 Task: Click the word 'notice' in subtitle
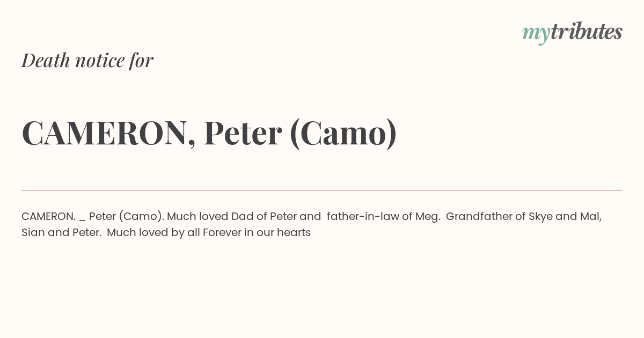pyautogui.click(x=100, y=61)
